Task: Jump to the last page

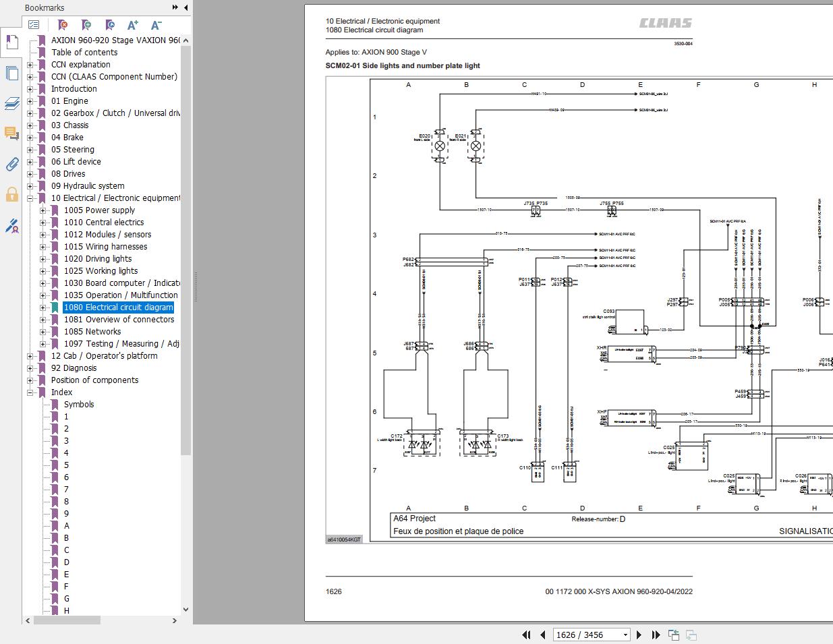Action: pyautogui.click(x=656, y=635)
